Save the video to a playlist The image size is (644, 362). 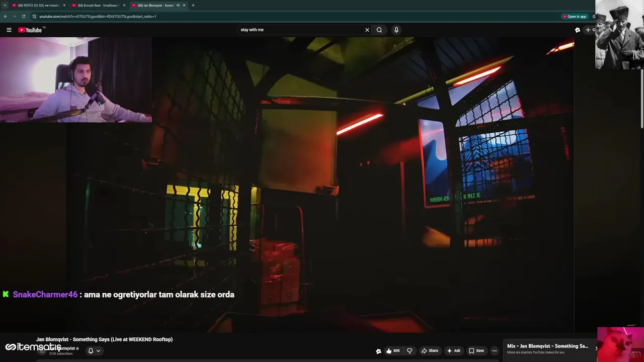coord(476,351)
